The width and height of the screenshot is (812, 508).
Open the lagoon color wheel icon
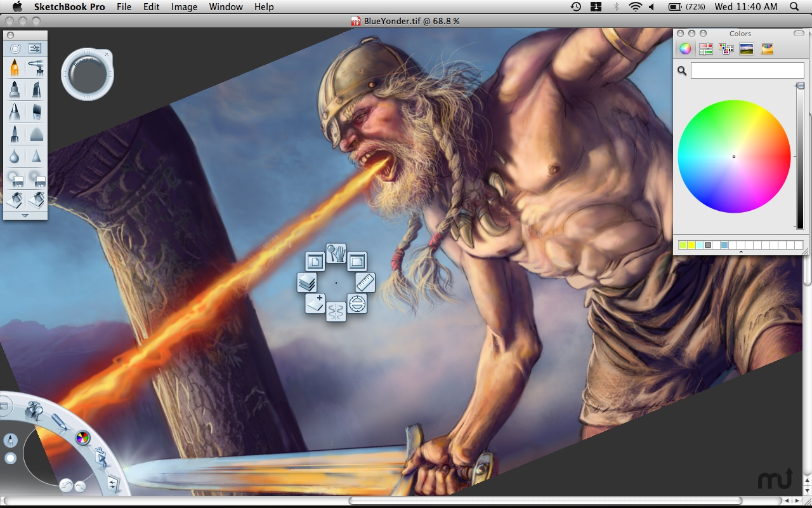tap(82, 437)
